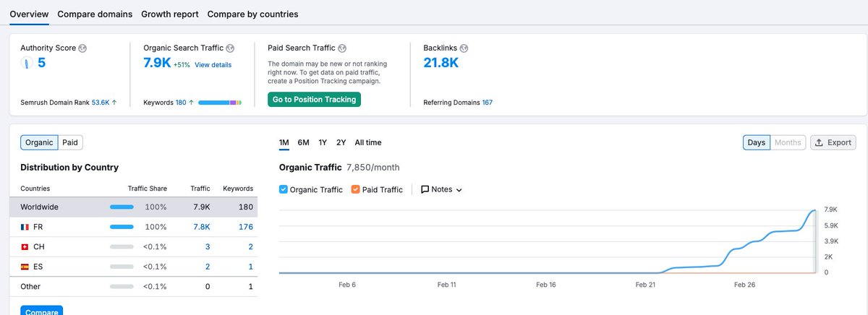Click the Feb 26 chart axis label
The image size is (868, 315).
point(745,285)
